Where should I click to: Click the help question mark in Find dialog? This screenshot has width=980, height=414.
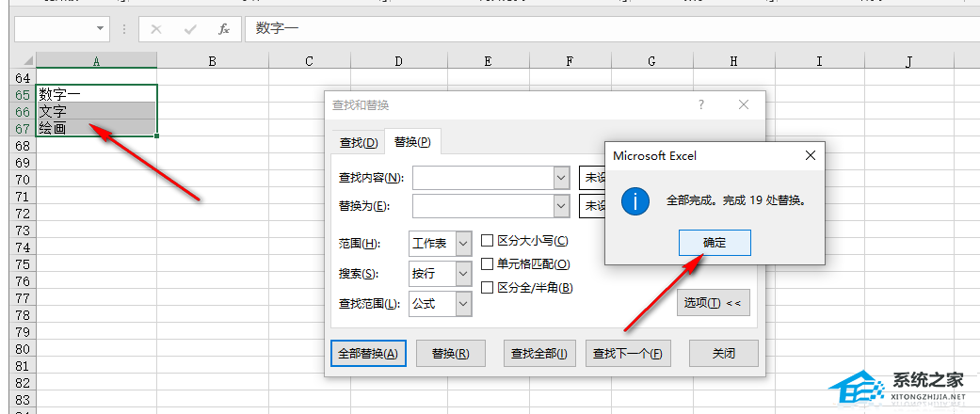pos(700,105)
